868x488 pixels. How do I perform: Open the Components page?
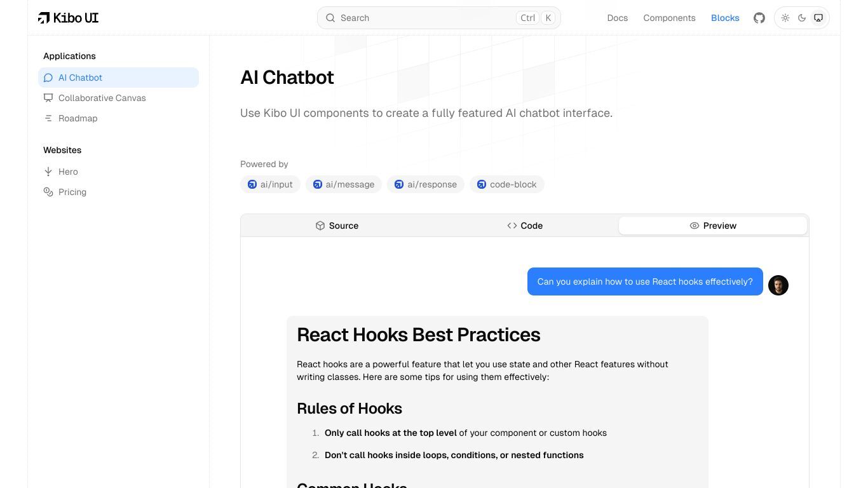coord(669,18)
